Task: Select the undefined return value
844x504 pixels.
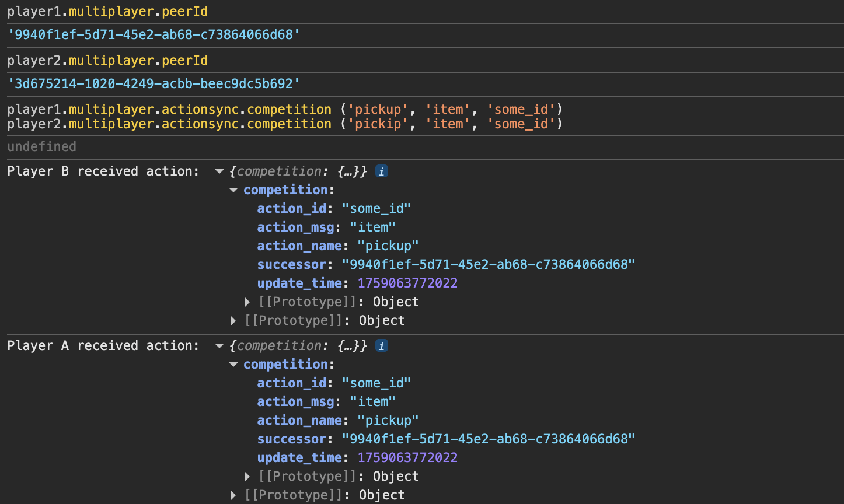Action: click(x=41, y=147)
